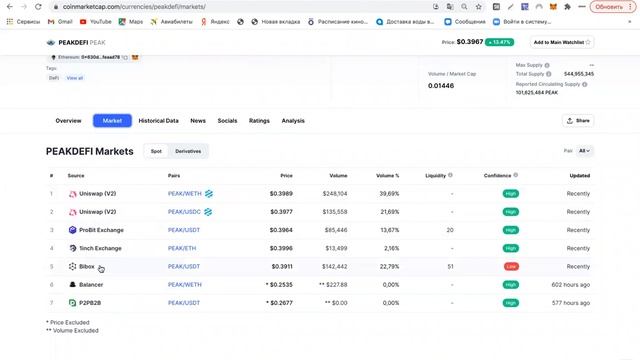Open the Historical Data tab
Screen dimensions: 640x360
[158, 121]
